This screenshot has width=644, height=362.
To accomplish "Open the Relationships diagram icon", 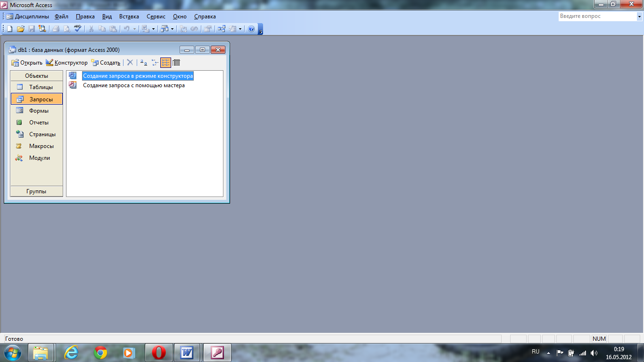I will [221, 29].
